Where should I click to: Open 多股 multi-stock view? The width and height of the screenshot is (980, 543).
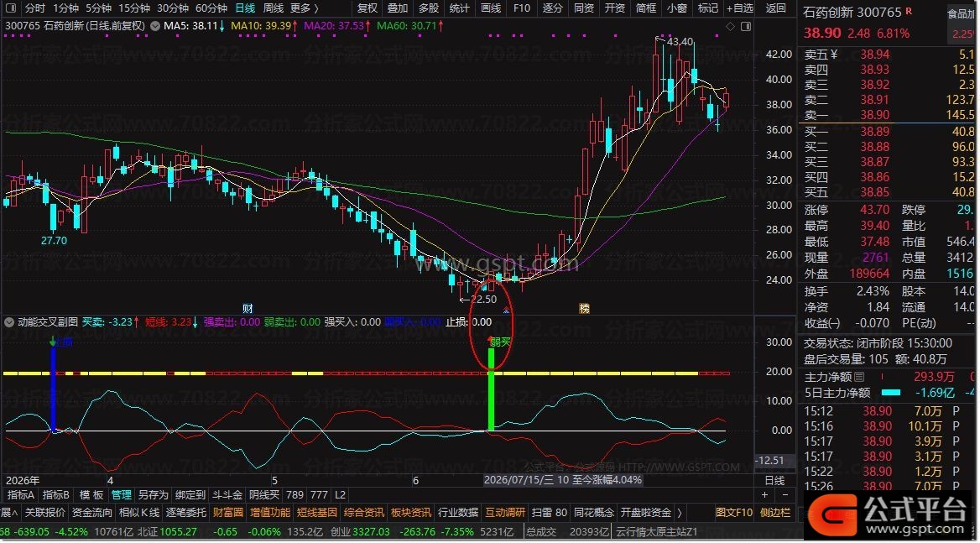click(428, 8)
